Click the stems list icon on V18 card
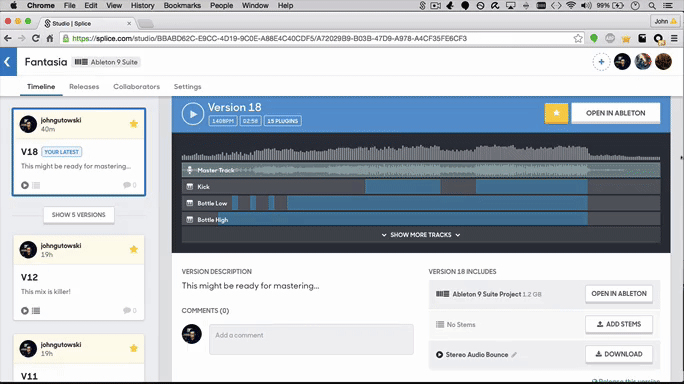The width and height of the screenshot is (684, 384). coord(36,185)
